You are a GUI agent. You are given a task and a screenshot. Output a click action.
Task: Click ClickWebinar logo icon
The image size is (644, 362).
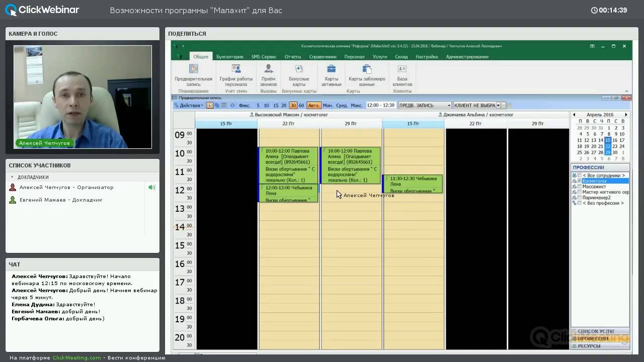point(11,10)
